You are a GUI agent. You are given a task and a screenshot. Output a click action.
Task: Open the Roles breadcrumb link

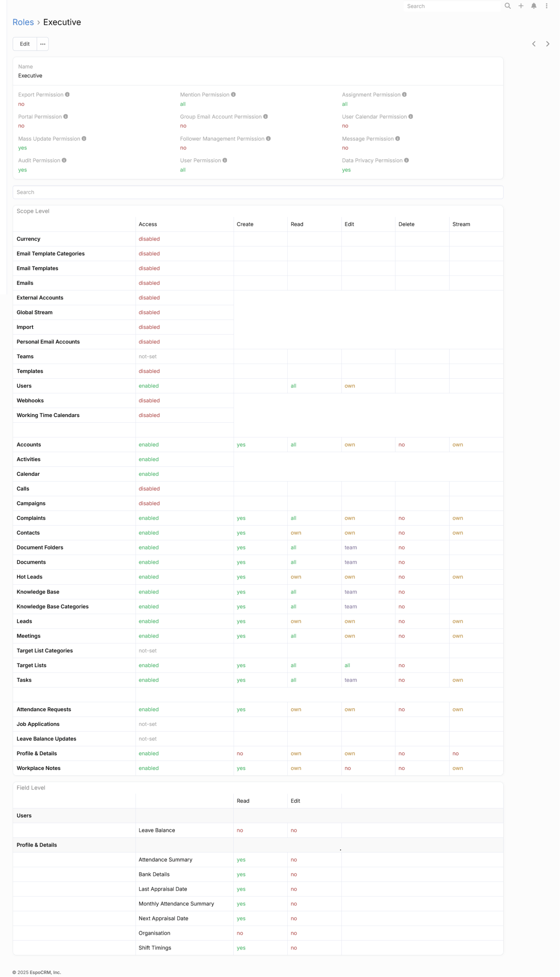click(x=23, y=22)
